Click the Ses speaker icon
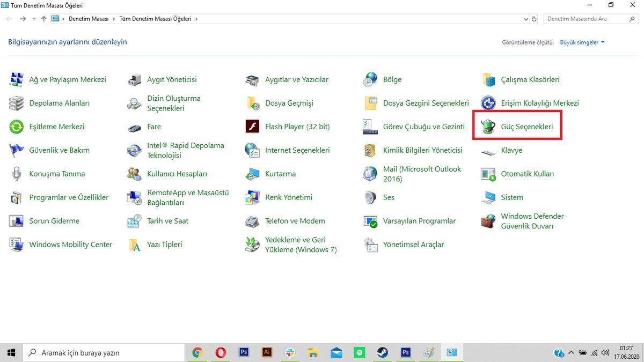 [370, 197]
